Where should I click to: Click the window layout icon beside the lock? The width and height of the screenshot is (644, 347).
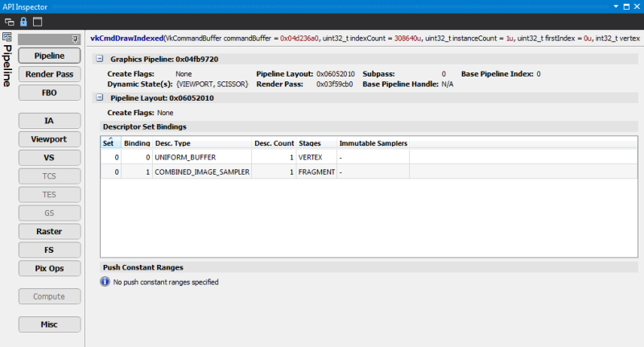[x=37, y=20]
